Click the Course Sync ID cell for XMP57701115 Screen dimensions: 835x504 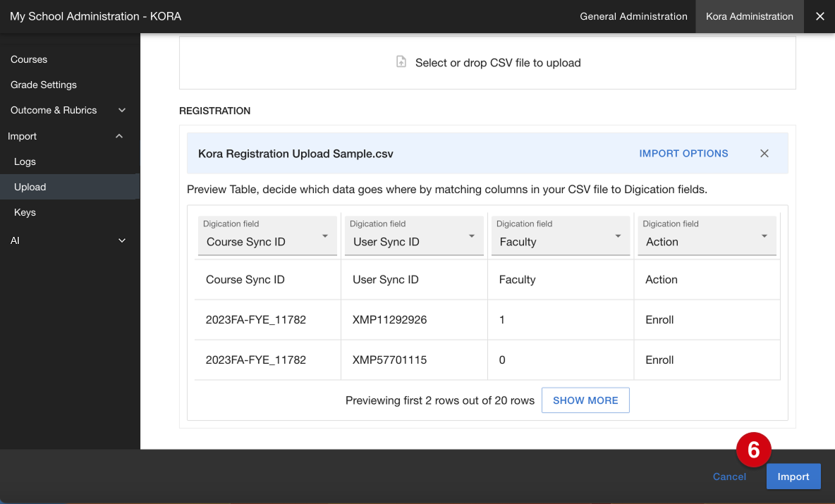[267, 359]
